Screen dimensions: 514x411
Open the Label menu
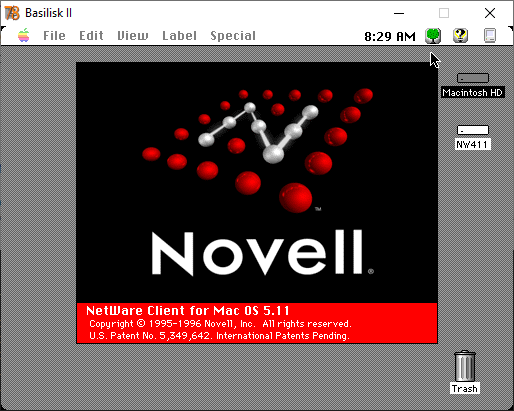pyautogui.click(x=179, y=36)
